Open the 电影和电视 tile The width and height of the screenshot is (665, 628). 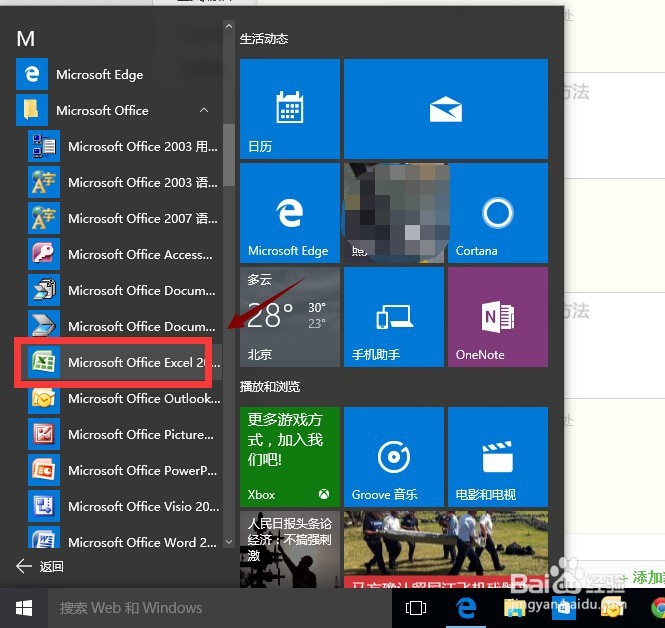tap(498, 457)
